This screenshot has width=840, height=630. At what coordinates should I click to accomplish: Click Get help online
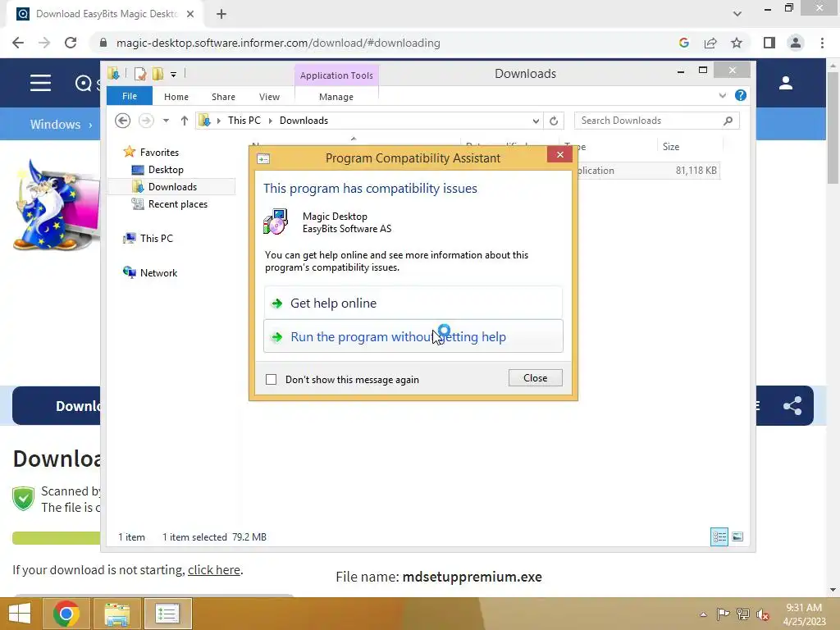click(413, 304)
